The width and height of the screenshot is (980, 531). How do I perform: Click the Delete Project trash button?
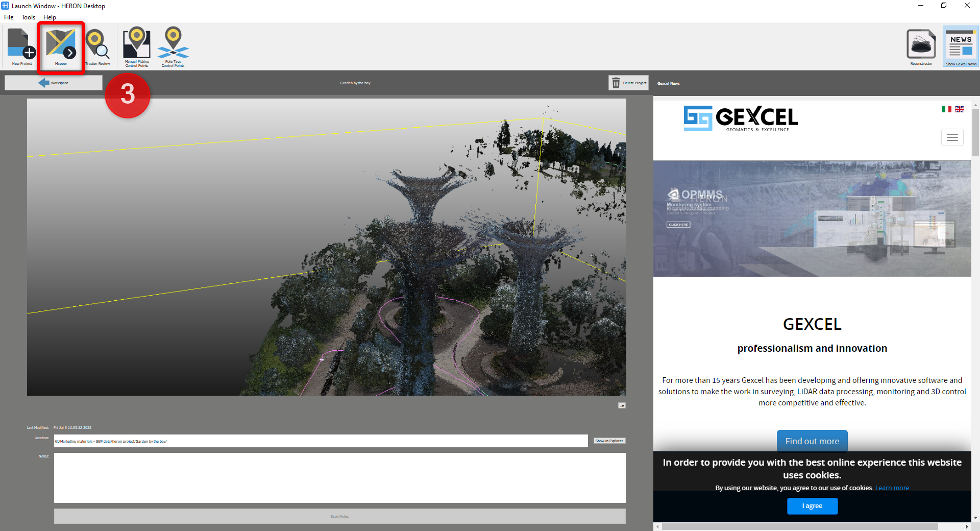(x=628, y=83)
